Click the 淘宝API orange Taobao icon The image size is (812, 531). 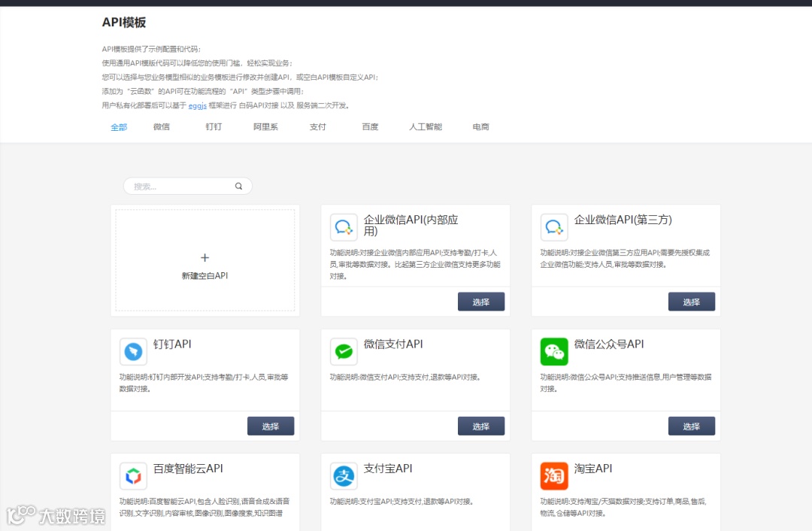click(554, 476)
